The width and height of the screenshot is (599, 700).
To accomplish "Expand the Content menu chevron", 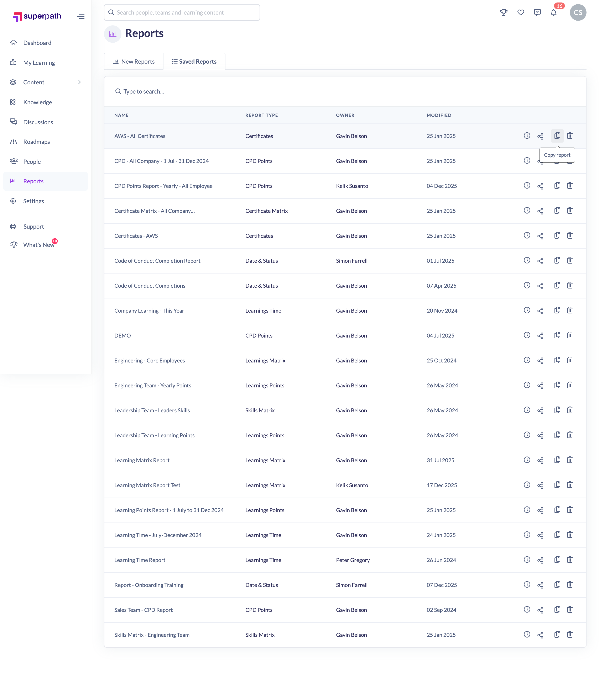I will [79, 82].
